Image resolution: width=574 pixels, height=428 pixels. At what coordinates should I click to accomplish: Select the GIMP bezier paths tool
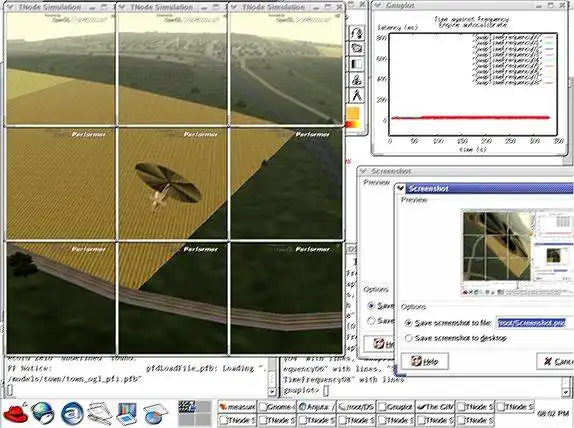pos(357,34)
